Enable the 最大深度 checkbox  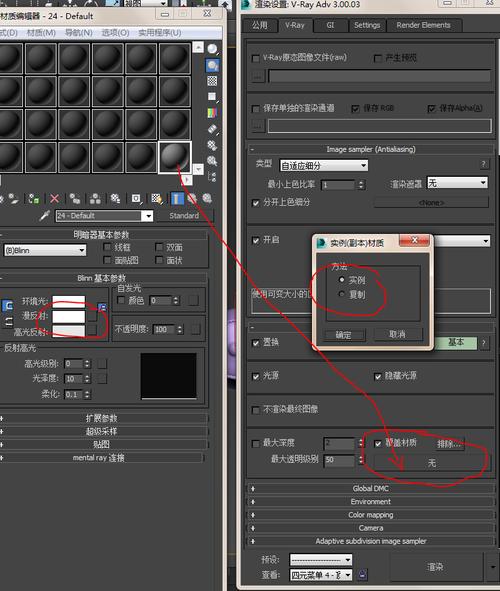pyautogui.click(x=255, y=443)
